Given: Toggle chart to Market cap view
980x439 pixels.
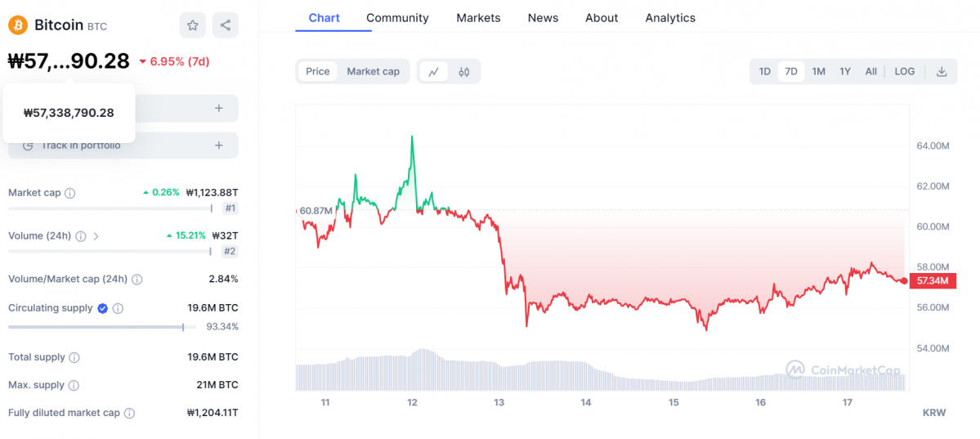Looking at the screenshot, I should 373,72.
